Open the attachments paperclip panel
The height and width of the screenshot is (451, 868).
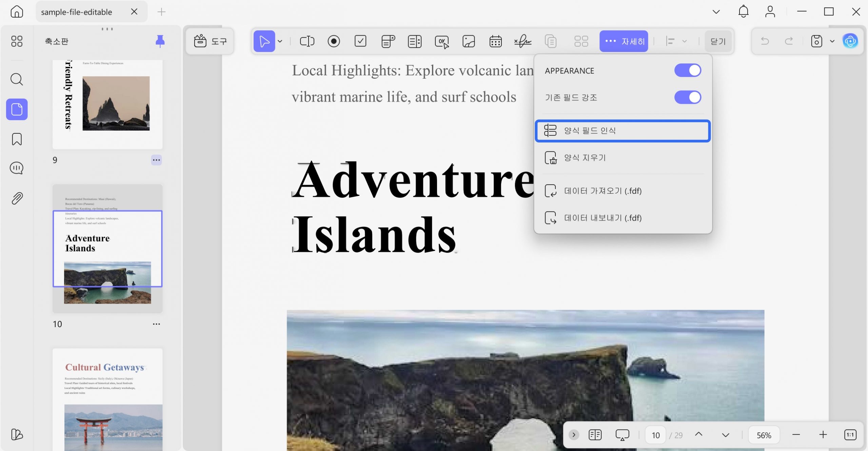[17, 198]
